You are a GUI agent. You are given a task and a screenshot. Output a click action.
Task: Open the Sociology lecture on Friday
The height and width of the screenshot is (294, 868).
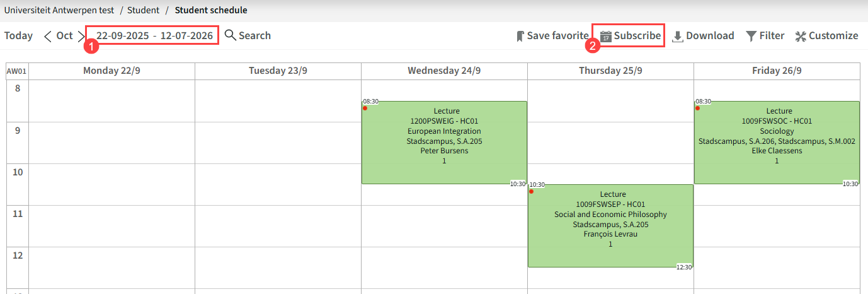777,143
